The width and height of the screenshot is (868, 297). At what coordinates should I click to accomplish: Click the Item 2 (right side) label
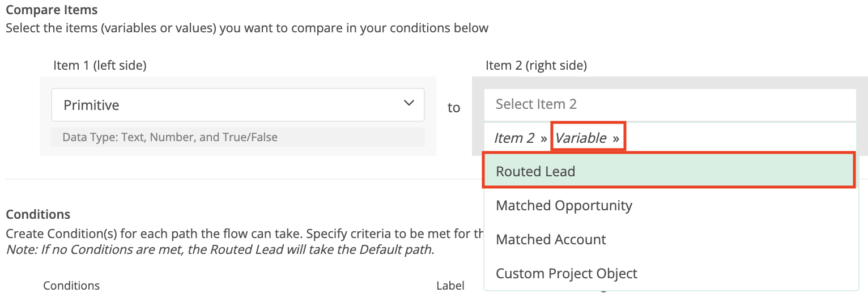pyautogui.click(x=536, y=65)
